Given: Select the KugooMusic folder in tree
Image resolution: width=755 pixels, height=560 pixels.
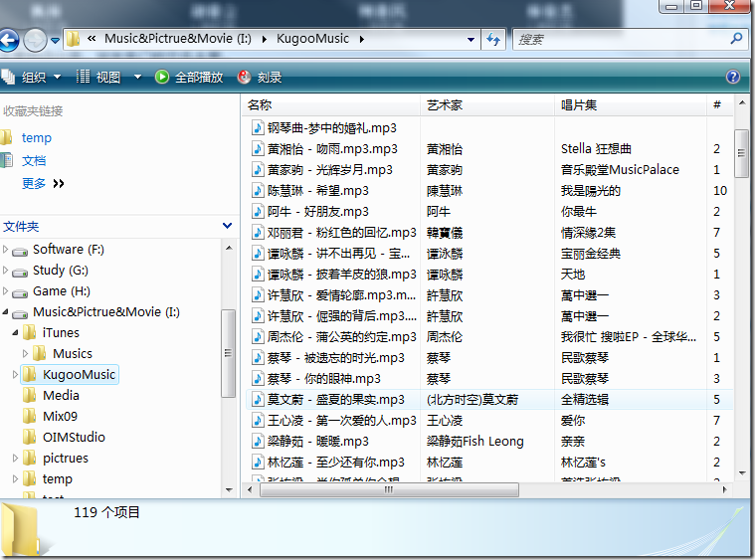Looking at the screenshot, I should tap(70, 374).
